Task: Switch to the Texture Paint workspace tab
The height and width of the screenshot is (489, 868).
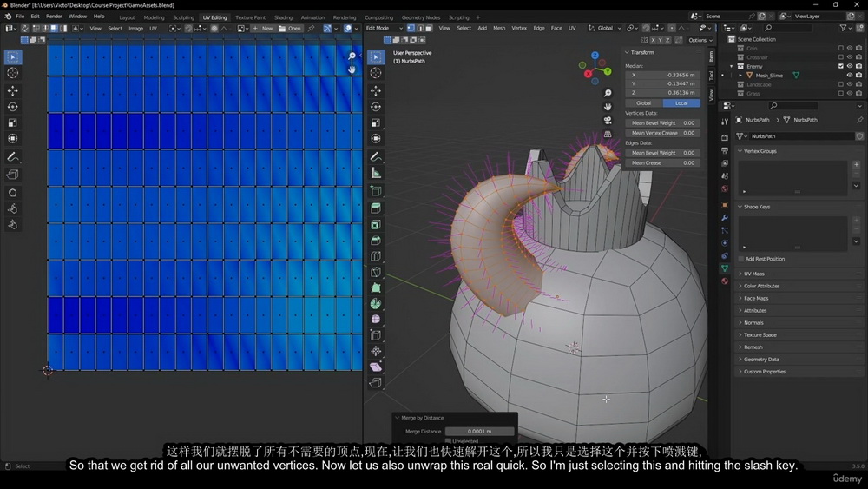Action: click(250, 17)
